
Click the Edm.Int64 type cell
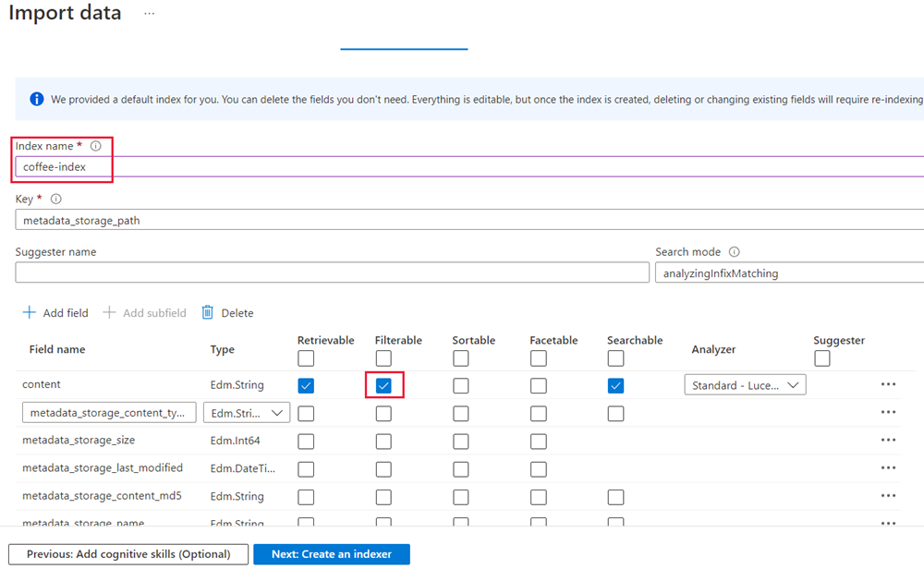[x=235, y=441]
